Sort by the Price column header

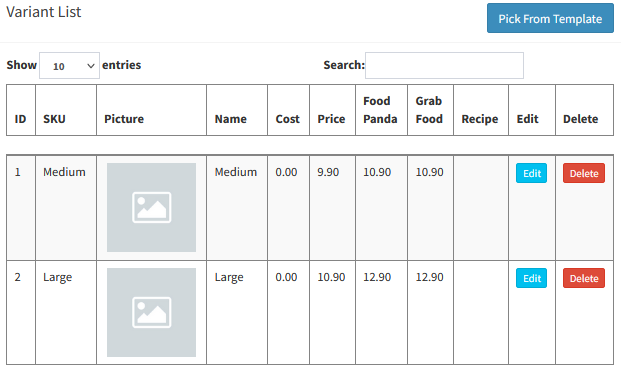pos(332,110)
